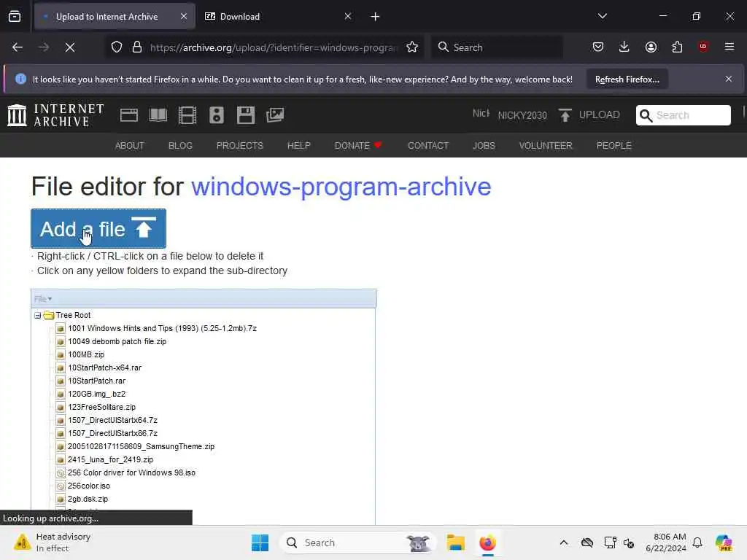Open the notification bell in system tray
This screenshot has width=747, height=560.
[697, 542]
